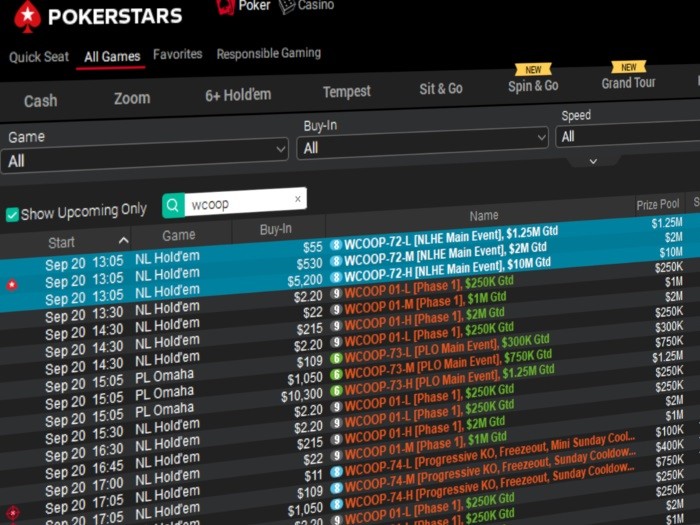
Task: Click the $10,300 buy-in cell
Action: [x=302, y=395]
